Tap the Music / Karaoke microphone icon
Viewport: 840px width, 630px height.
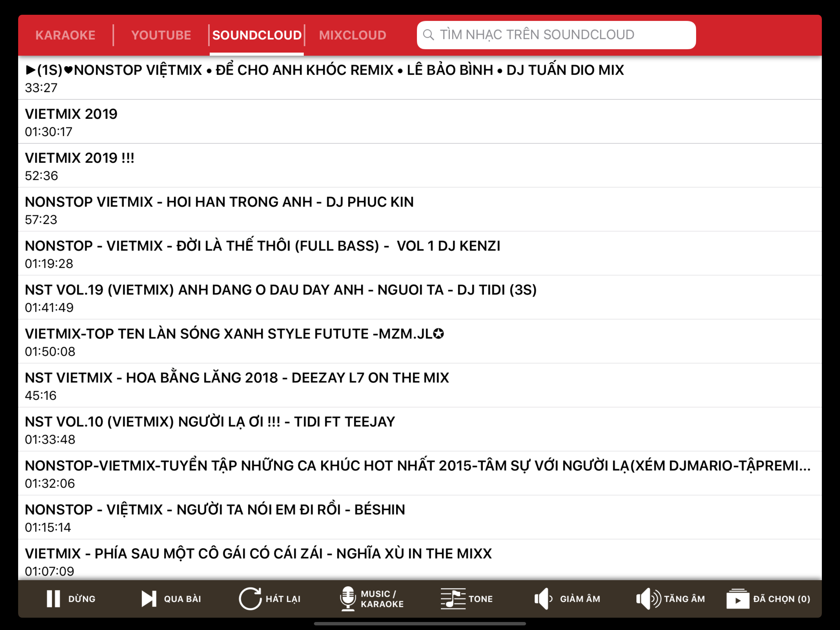(x=348, y=599)
